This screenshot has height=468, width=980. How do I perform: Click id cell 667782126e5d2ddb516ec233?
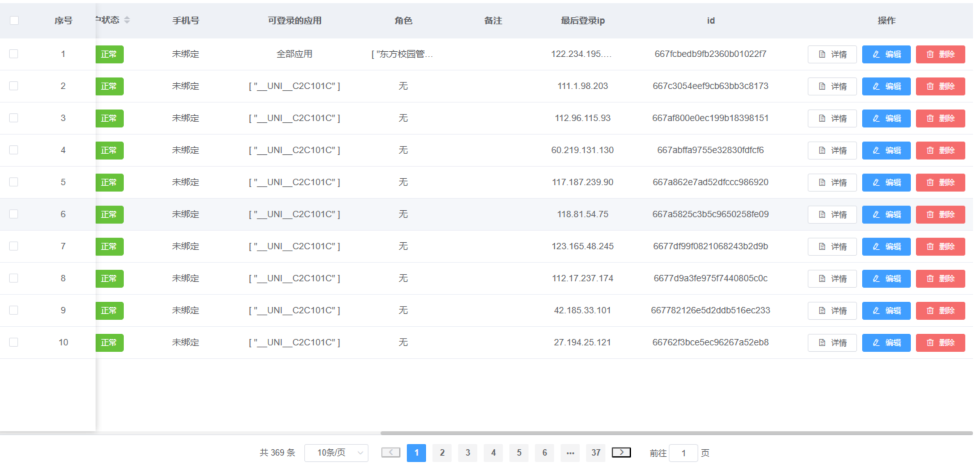710,310
